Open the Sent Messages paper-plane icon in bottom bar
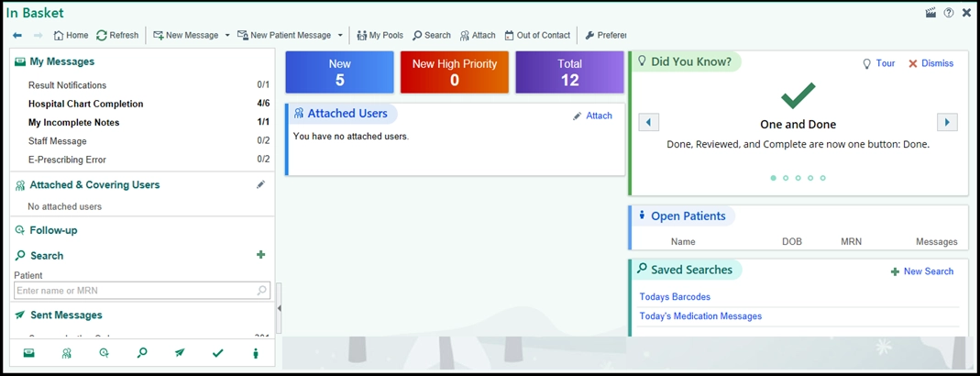 click(180, 353)
